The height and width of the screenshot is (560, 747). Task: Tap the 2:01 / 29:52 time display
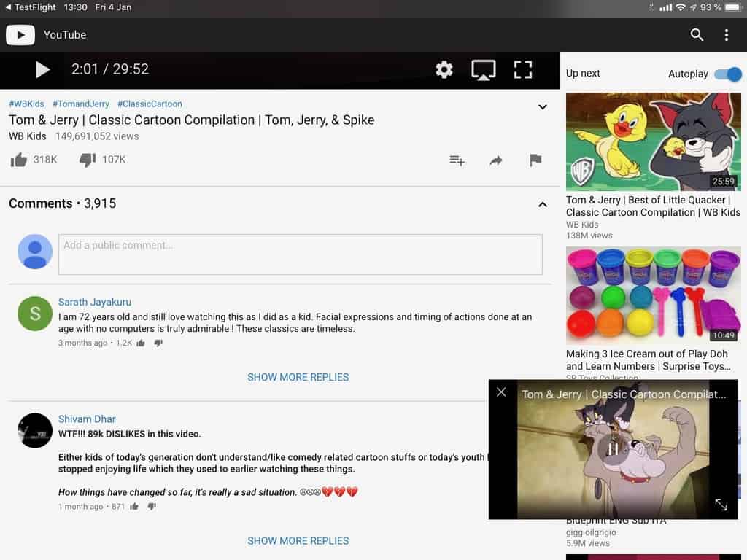[x=110, y=69]
